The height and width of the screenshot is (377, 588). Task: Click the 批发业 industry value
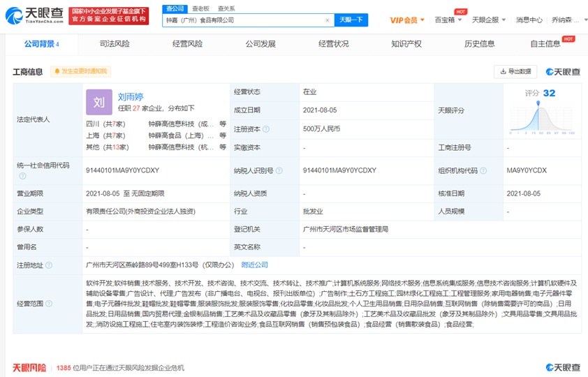point(313,212)
